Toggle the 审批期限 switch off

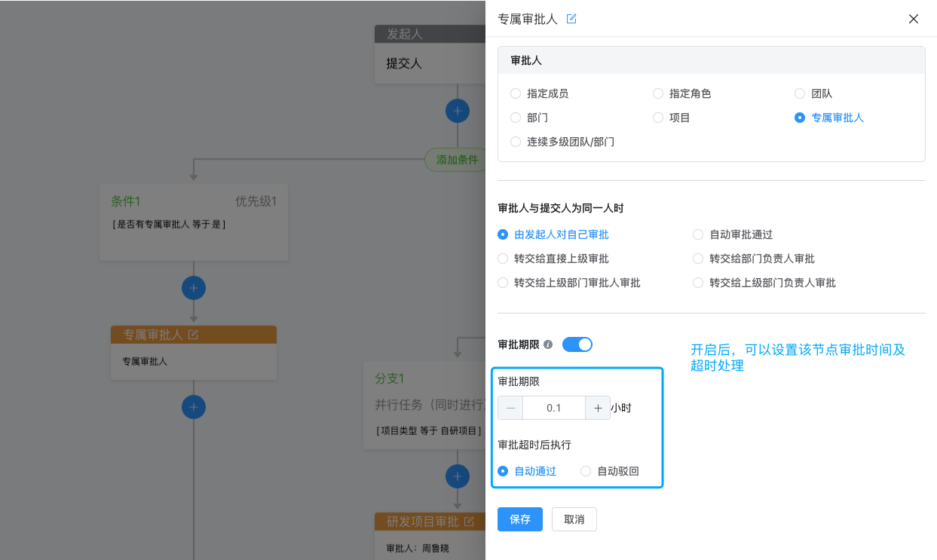pos(577,344)
